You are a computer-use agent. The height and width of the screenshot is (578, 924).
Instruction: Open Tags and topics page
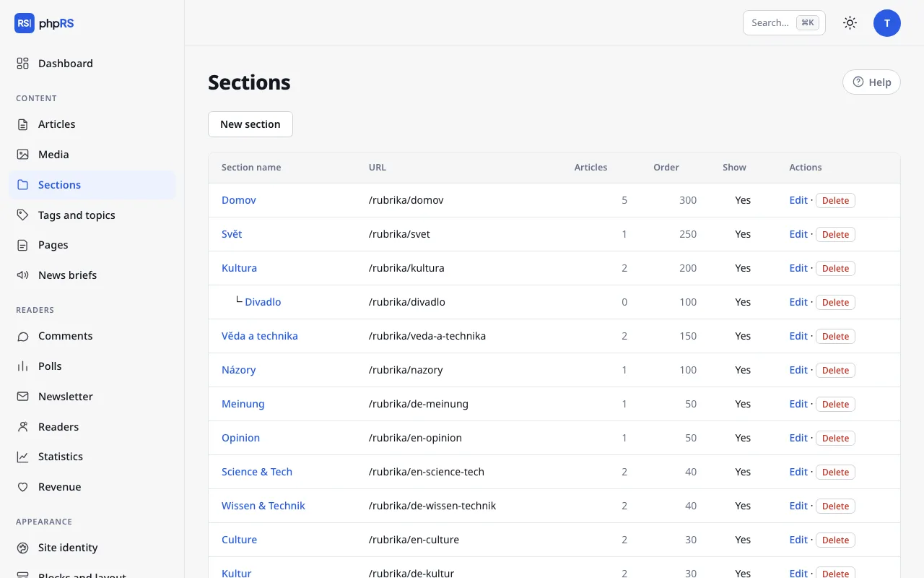[x=92, y=215]
